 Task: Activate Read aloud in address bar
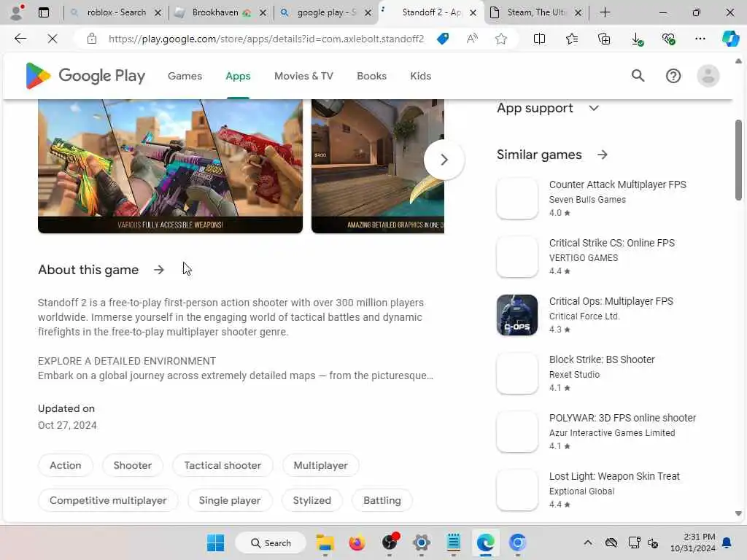[x=472, y=39]
